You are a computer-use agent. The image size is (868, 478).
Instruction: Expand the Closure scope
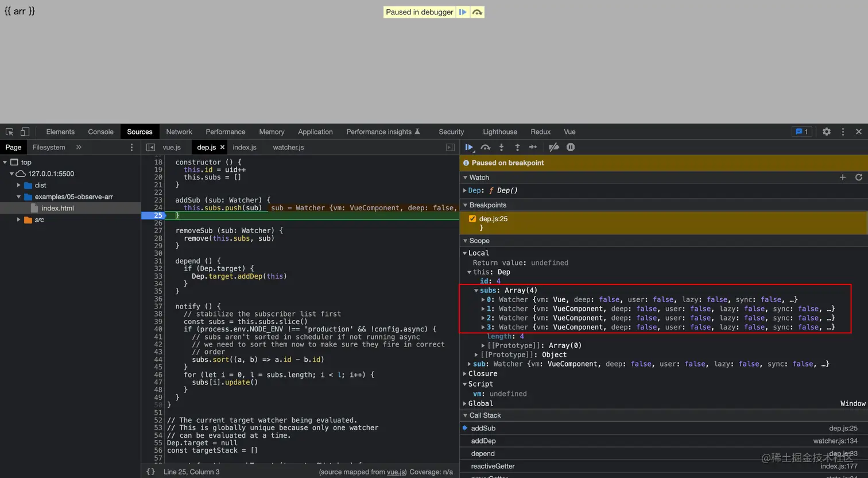coord(465,373)
